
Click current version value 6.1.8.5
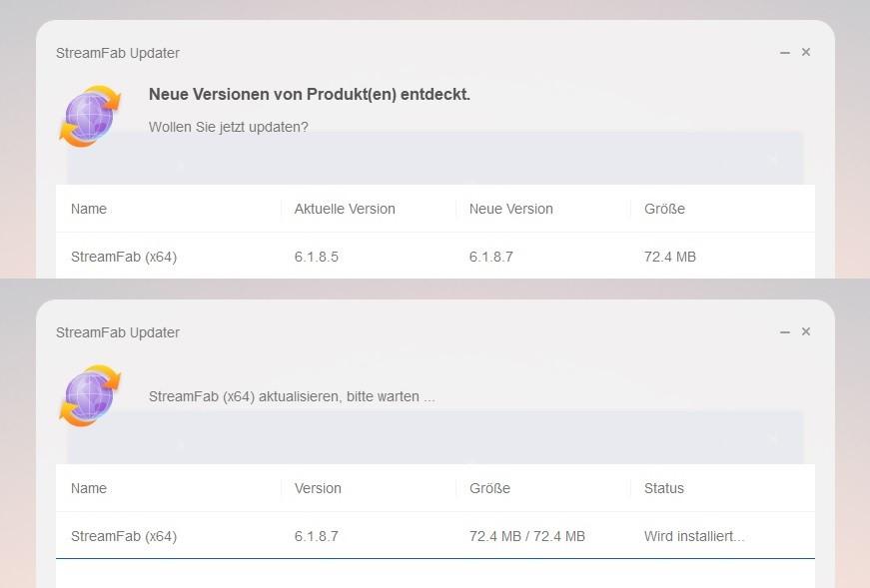(317, 257)
